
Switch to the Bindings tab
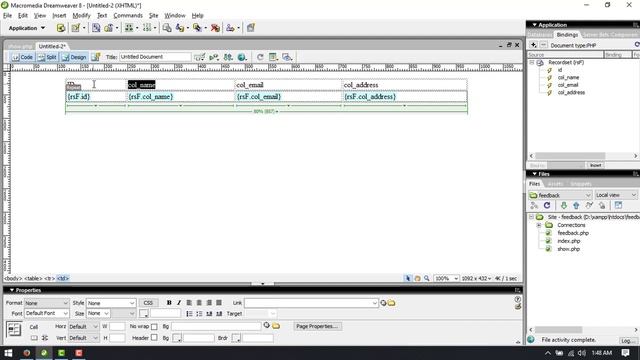(x=567, y=35)
